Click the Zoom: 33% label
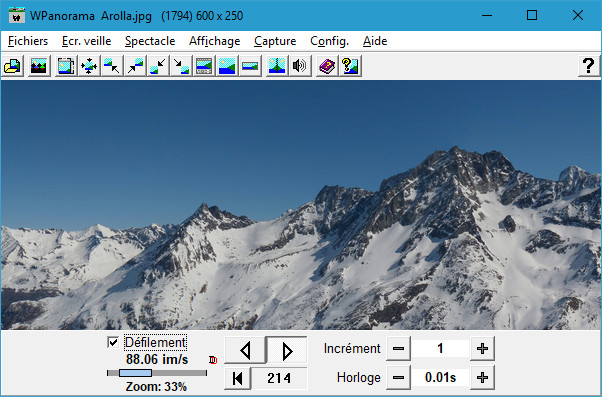The image size is (602, 397). (156, 386)
